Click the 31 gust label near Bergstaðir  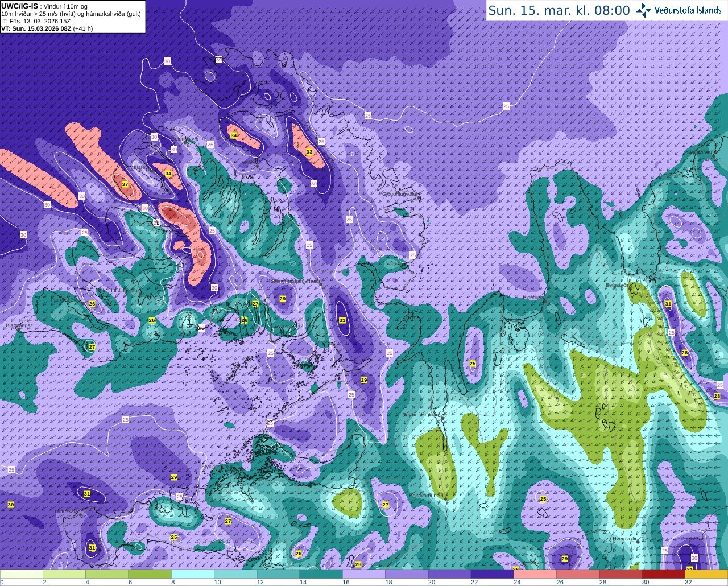click(668, 304)
